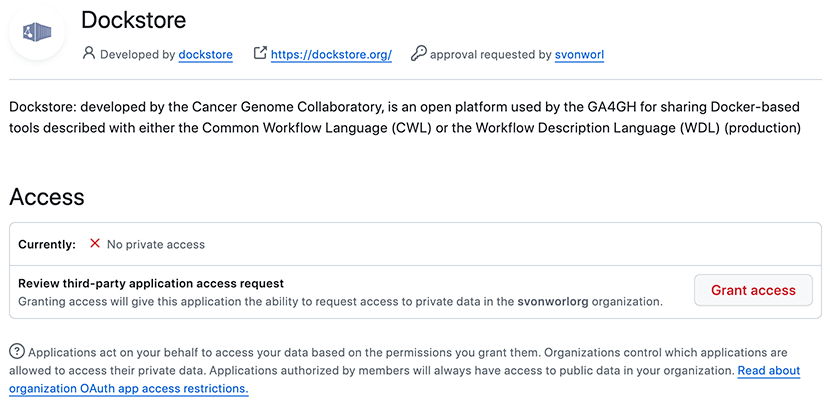Screen dimensions: 830x402
Task: Open the https://dockstore.org/ link
Action: point(331,55)
